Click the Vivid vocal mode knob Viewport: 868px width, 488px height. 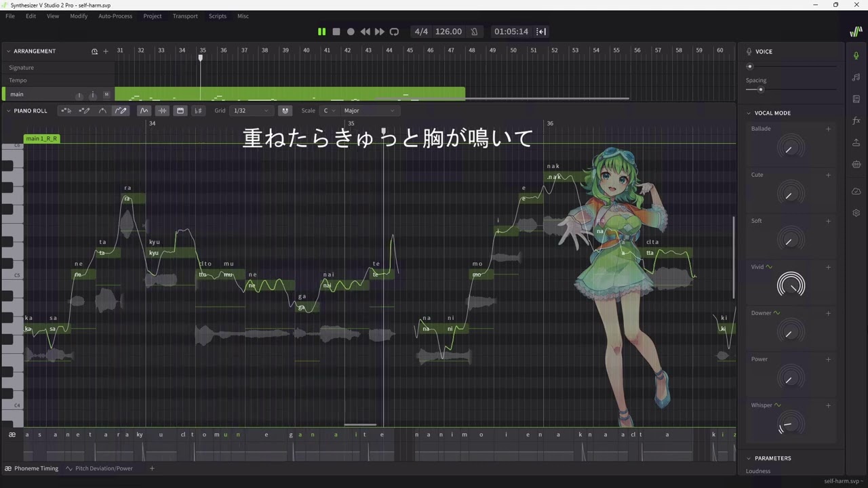[x=791, y=285]
